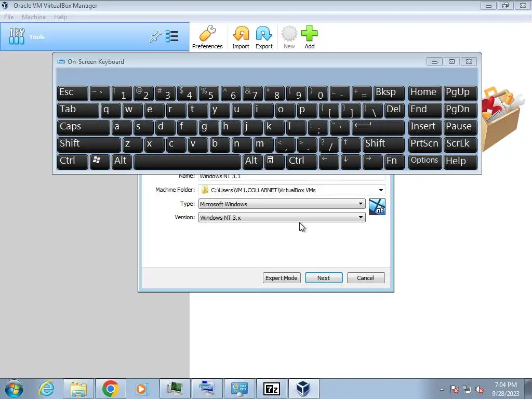This screenshot has width=532, height=399.
Task: Click the down arrow key on keyboard
Action: (x=351, y=162)
